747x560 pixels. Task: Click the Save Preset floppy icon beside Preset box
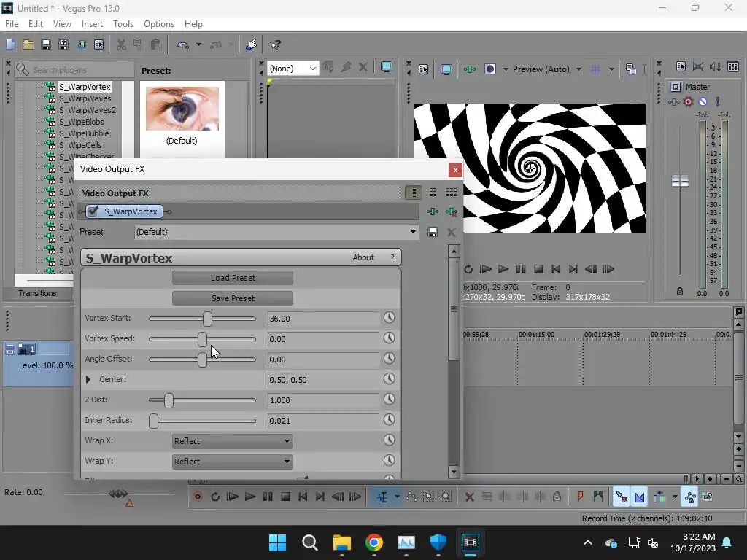[x=433, y=232]
